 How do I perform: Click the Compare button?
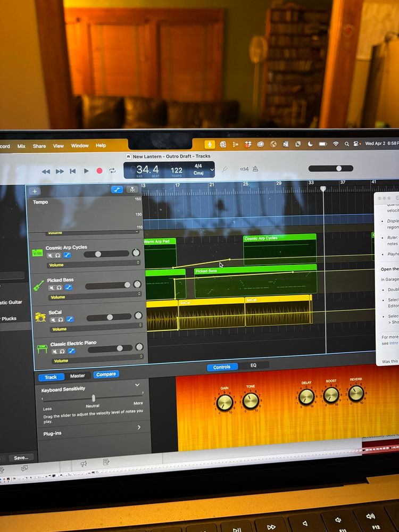[106, 374]
